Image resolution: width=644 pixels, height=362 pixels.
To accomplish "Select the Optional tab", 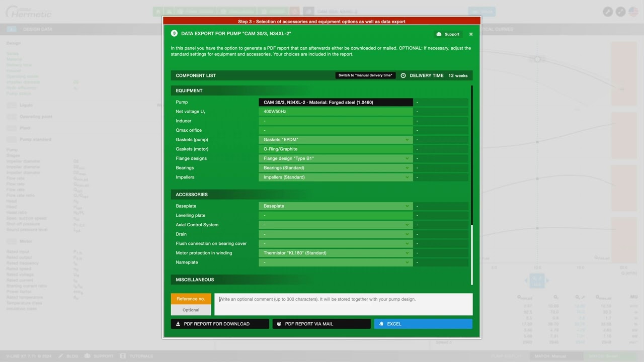I will point(191,310).
